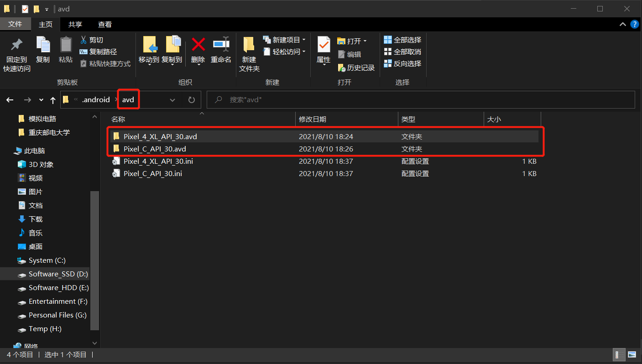Sort by the 修改日期 column header
Image resolution: width=642 pixels, height=364 pixels.
(x=347, y=120)
